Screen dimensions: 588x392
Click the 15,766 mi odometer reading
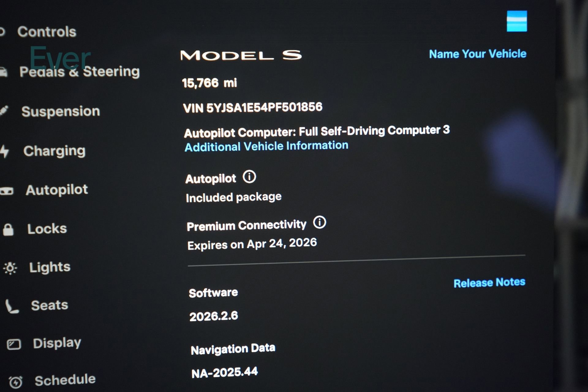209,83
